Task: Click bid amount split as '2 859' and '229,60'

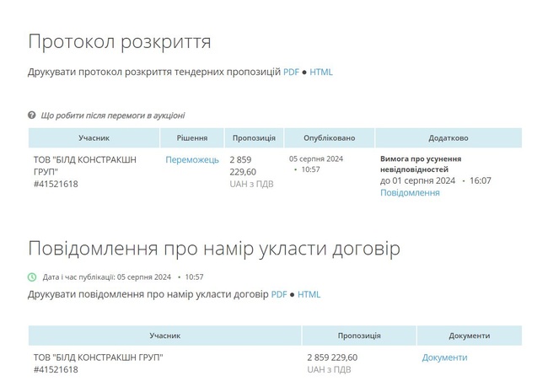Action: coord(243,165)
